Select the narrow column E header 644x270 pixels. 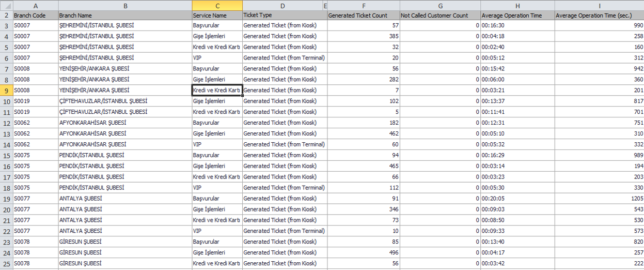tap(325, 5)
